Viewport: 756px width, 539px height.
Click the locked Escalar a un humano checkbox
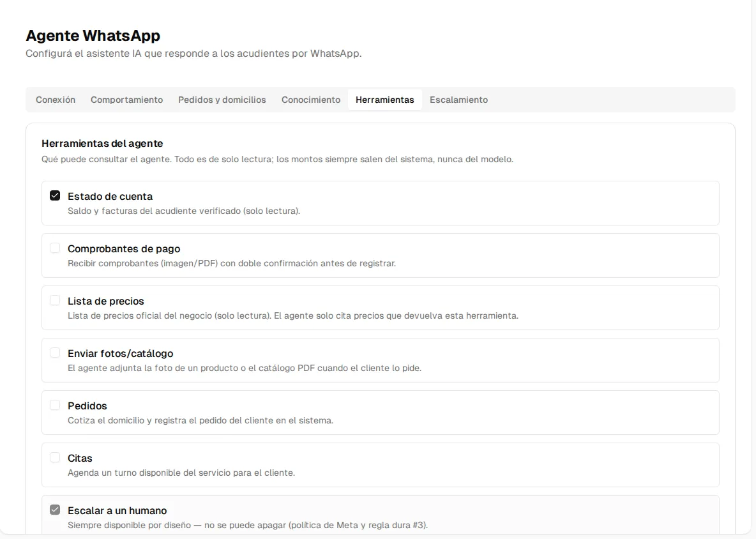[x=55, y=510]
